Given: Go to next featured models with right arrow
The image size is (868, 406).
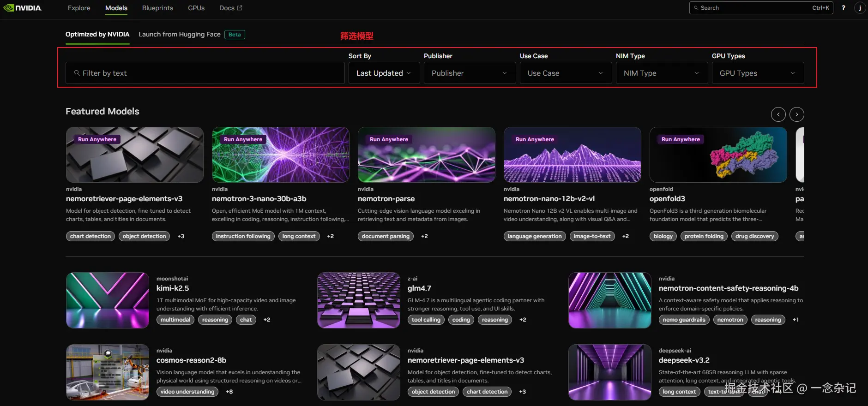Looking at the screenshot, I should coord(797,114).
